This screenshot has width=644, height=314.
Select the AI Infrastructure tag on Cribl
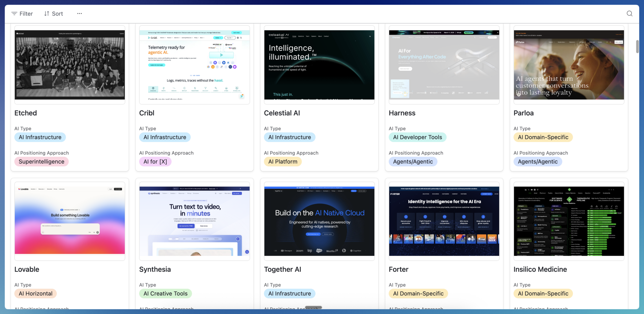[x=165, y=137]
